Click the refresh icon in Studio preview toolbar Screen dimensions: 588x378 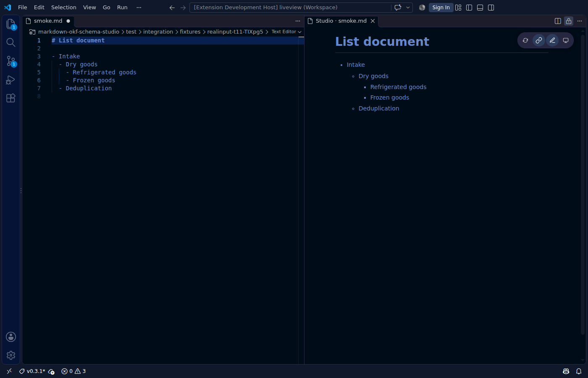[x=525, y=40]
